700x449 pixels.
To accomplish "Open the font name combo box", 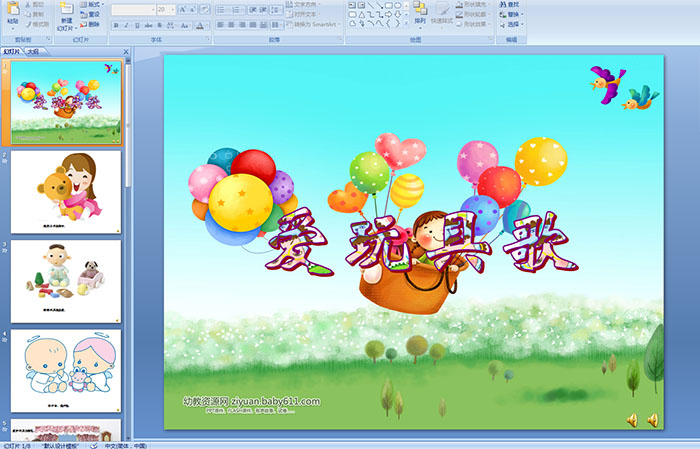I will [x=133, y=9].
